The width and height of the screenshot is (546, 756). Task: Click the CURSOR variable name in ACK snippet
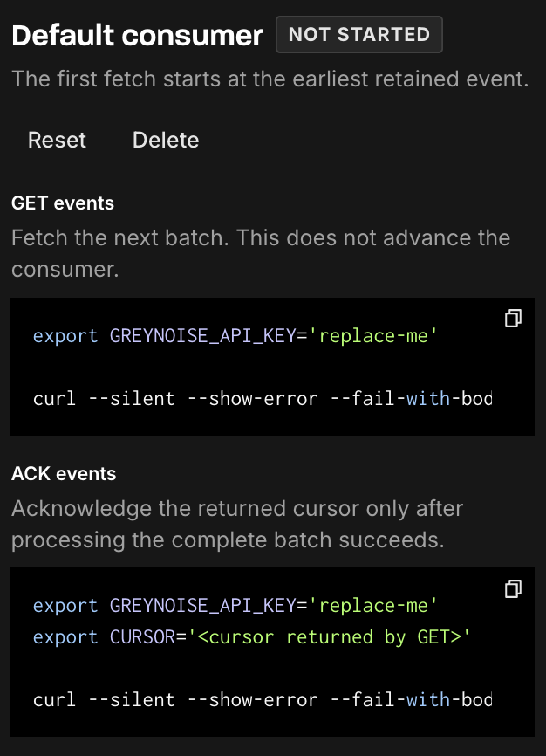click(x=143, y=637)
